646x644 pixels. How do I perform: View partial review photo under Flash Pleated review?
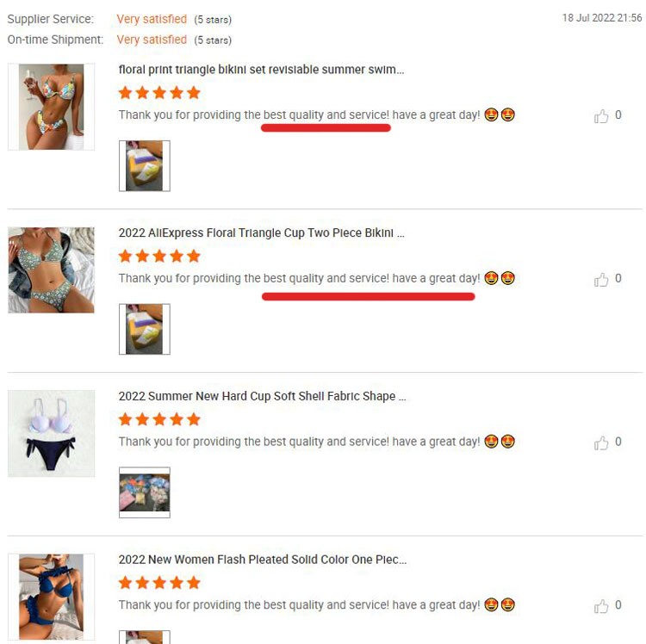point(145,637)
